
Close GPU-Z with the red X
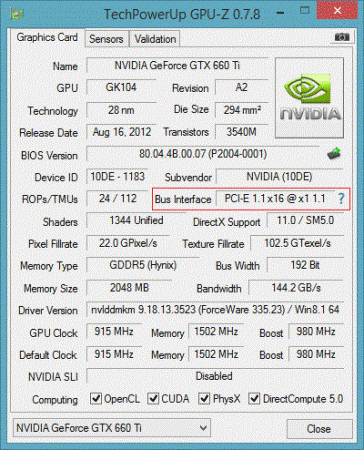click(x=337, y=11)
